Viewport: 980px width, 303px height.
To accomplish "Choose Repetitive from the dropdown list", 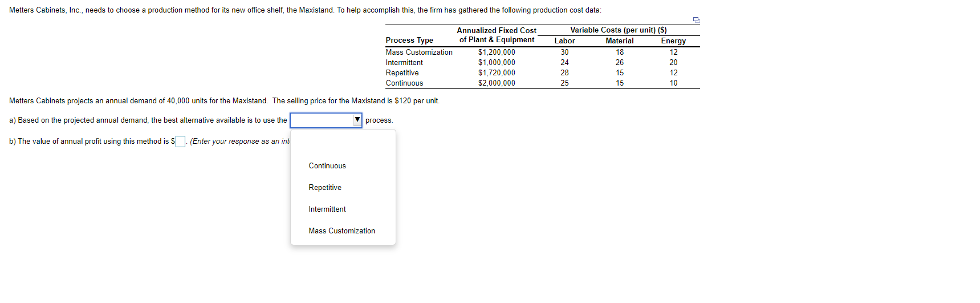I will [325, 187].
